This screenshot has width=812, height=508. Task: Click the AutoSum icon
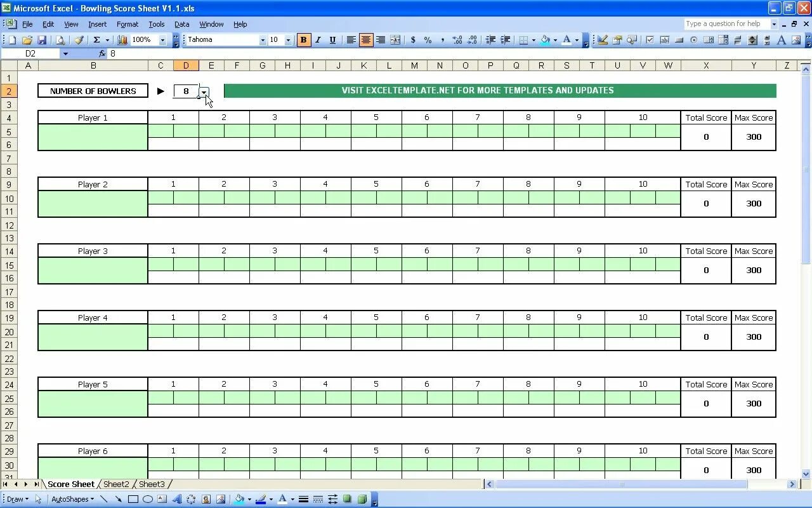(96, 39)
